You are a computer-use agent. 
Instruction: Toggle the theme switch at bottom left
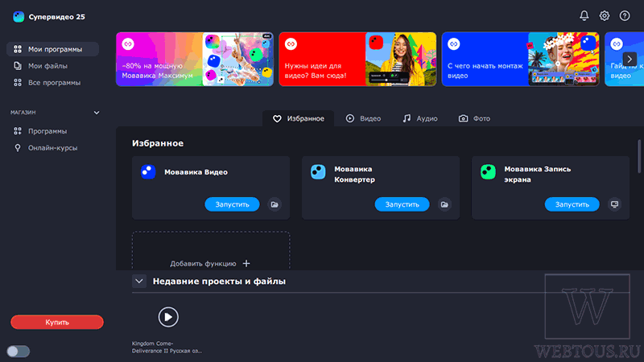point(18,352)
